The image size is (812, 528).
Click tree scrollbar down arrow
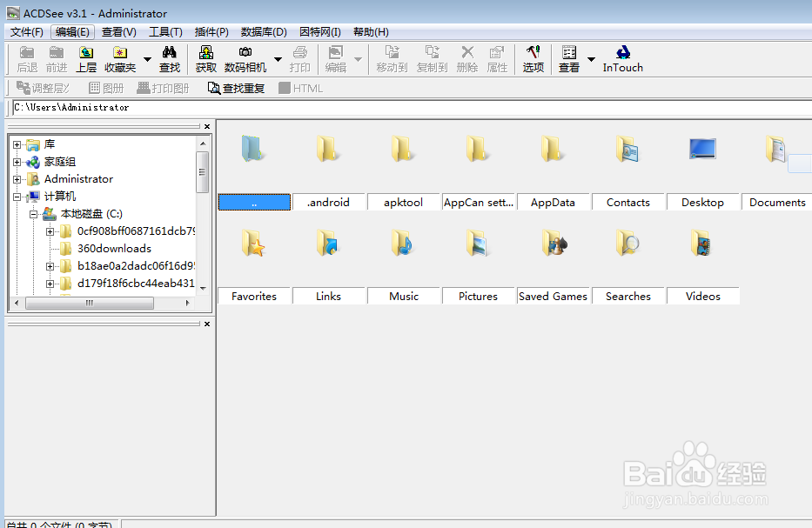[x=203, y=289]
